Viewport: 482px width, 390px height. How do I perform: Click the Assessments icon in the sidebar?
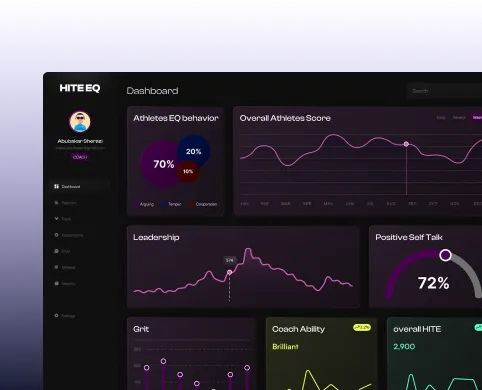pyautogui.click(x=56, y=235)
